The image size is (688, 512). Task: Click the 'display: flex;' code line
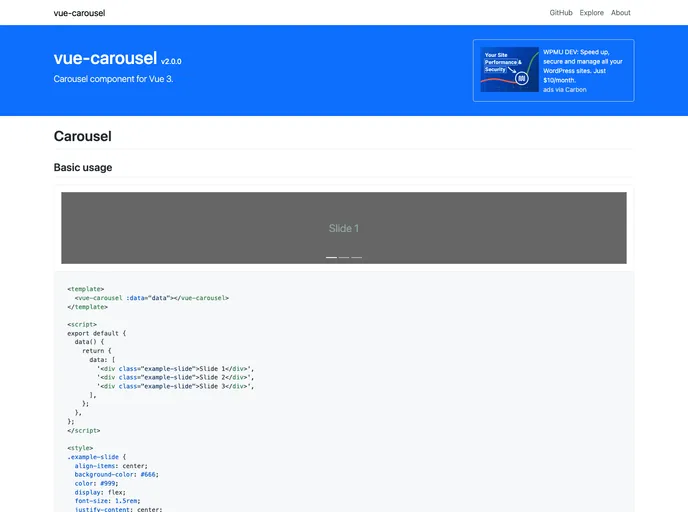point(100,492)
